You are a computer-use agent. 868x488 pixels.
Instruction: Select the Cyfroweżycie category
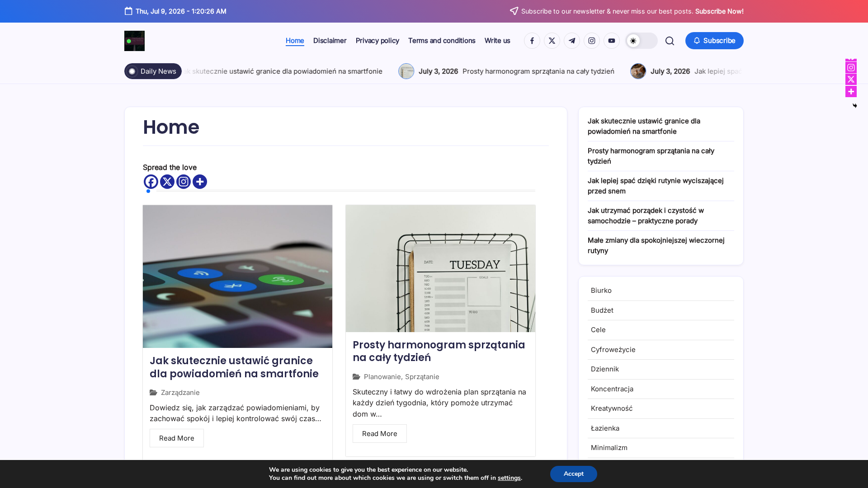pyautogui.click(x=613, y=350)
